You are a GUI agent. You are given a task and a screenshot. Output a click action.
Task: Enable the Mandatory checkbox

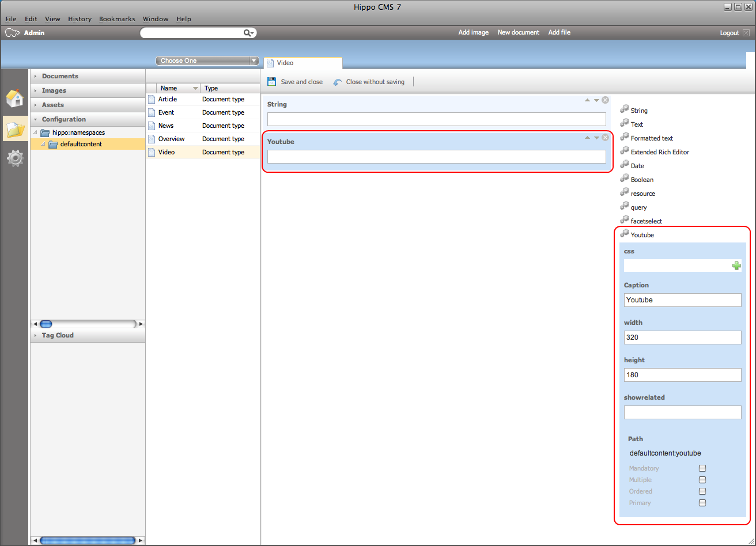click(702, 468)
